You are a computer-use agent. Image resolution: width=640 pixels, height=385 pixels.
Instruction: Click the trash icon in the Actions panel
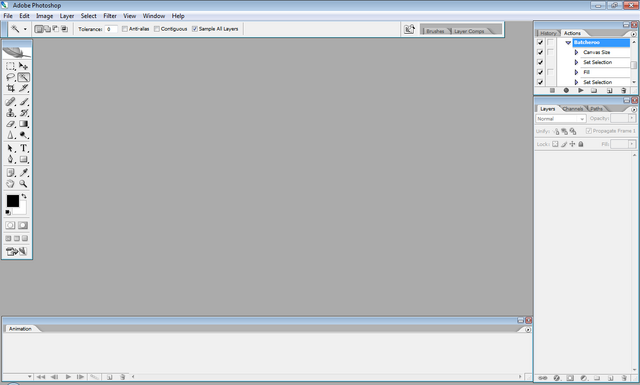click(623, 91)
